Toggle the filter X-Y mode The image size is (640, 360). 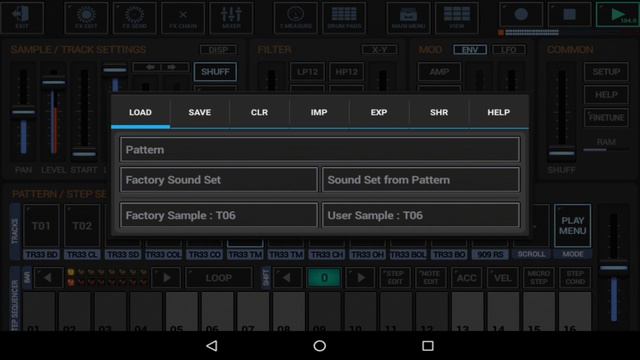[379, 50]
